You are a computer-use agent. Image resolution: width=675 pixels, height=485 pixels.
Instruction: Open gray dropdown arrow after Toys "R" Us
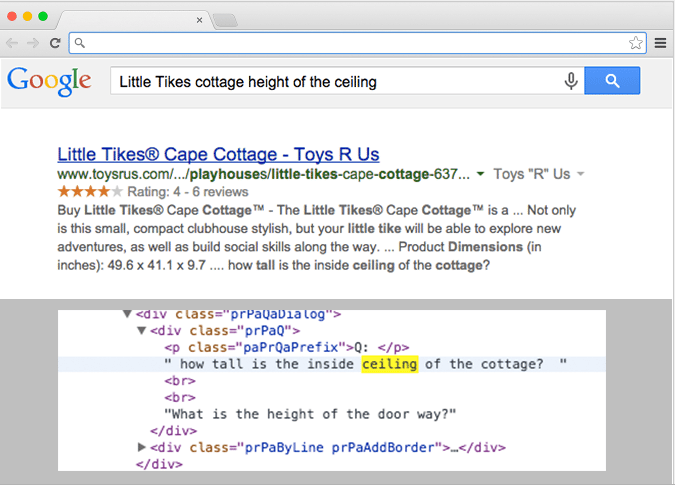580,174
